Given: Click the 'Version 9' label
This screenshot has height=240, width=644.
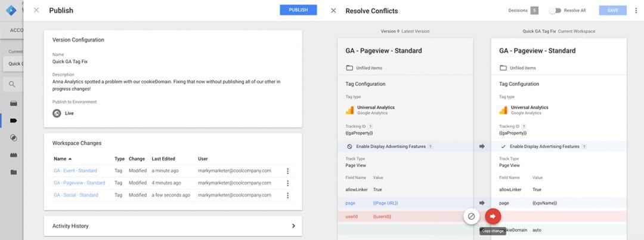Looking at the screenshot, I should pos(390,31).
